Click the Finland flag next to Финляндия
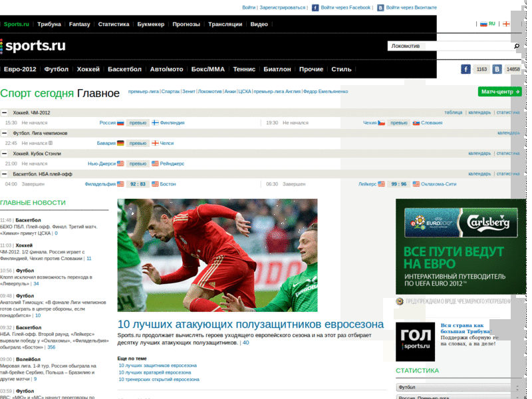Image resolution: width=532 pixels, height=399 pixels. click(x=155, y=123)
